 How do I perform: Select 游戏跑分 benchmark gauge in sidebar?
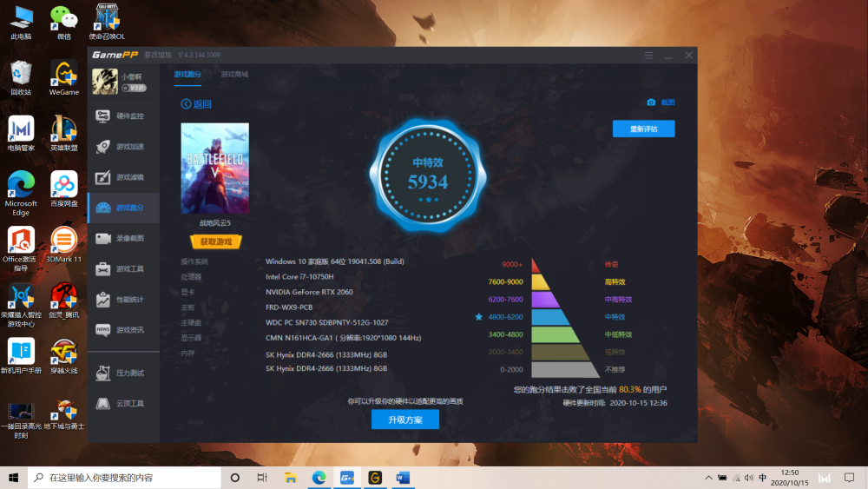[123, 208]
